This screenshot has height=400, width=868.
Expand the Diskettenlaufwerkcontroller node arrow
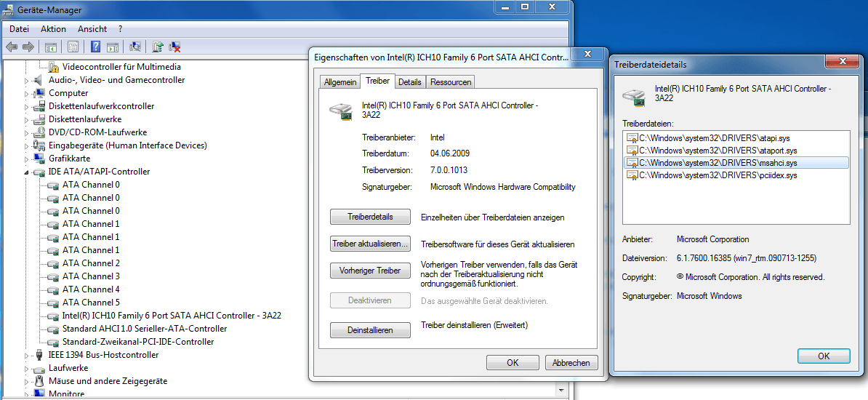click(x=26, y=106)
